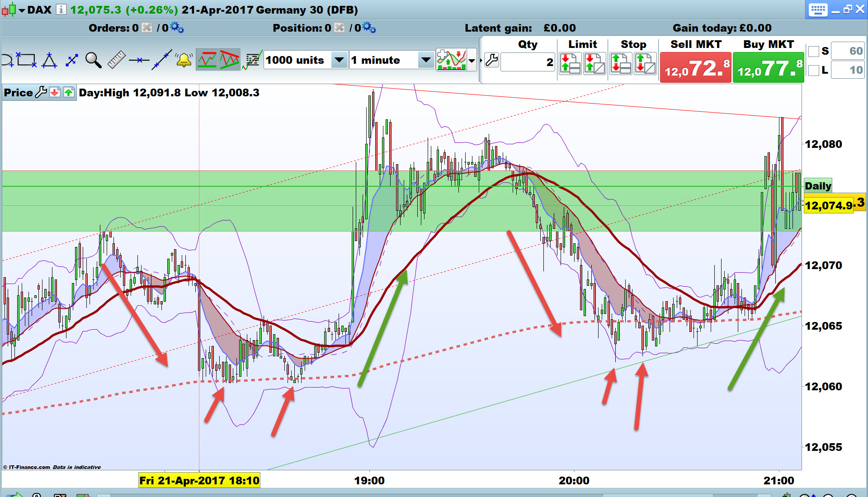
Task: Open the Price panel wrench settings
Action: point(41,93)
